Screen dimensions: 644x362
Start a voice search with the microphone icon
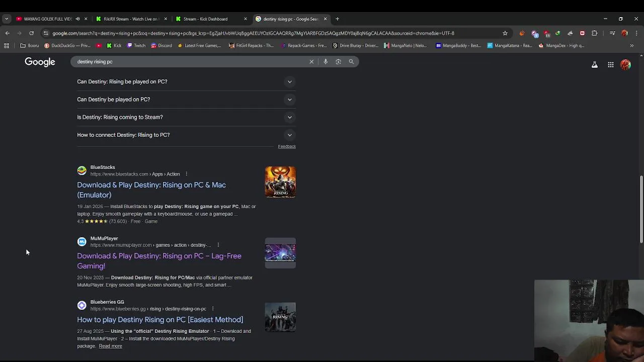click(x=326, y=61)
